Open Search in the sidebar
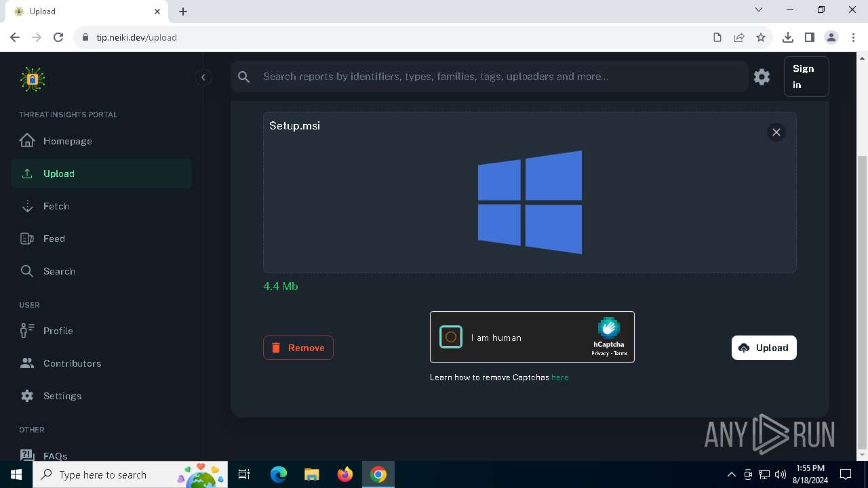Viewport: 868px width, 488px height. tap(101, 271)
